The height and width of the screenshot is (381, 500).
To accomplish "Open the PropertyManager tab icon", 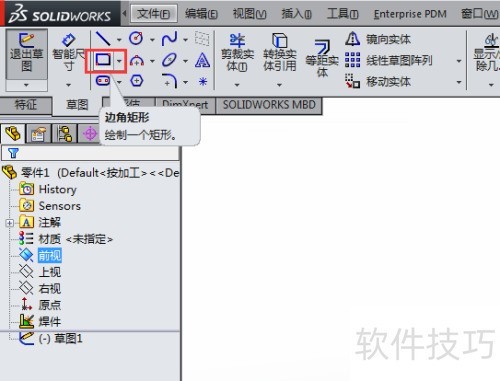I will [39, 134].
